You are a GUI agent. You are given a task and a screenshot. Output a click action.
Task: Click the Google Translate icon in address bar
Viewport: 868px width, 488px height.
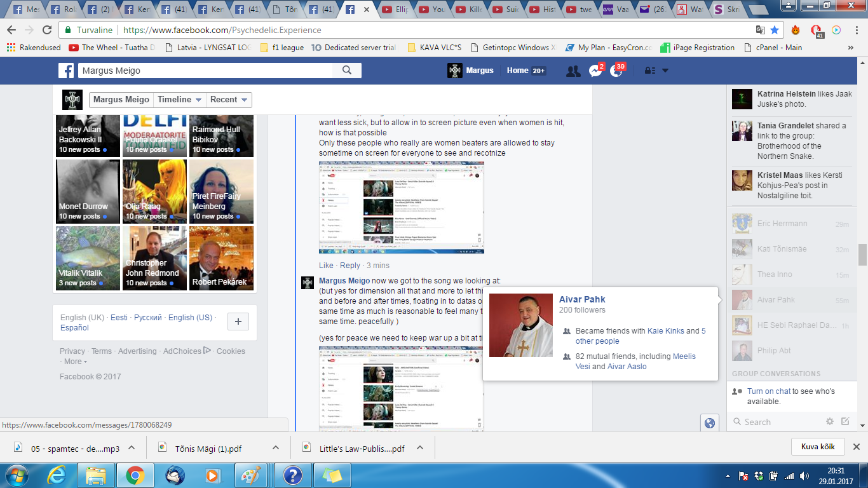coord(760,30)
